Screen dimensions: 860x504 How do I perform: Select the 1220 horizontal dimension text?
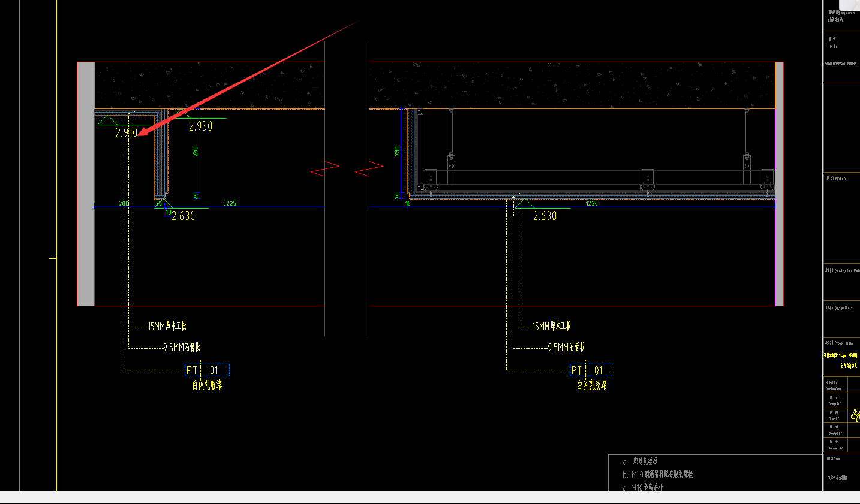(x=591, y=204)
